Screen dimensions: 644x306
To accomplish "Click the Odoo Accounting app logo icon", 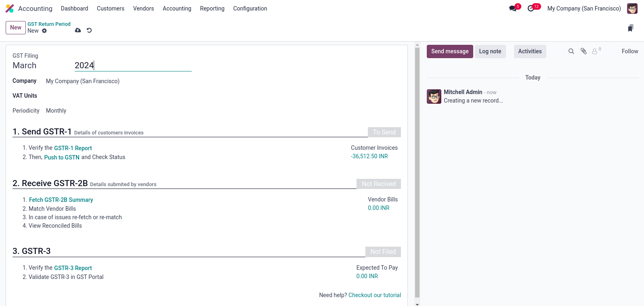I will pyautogui.click(x=10, y=8).
